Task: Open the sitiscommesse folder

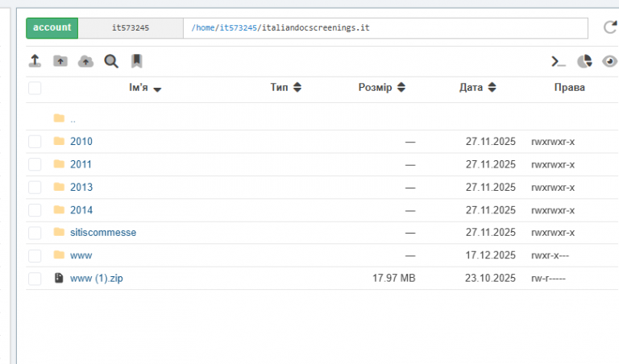Action: pyautogui.click(x=103, y=232)
